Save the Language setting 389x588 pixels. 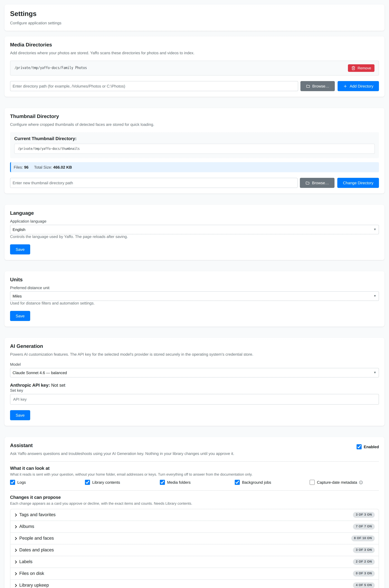pos(20,249)
